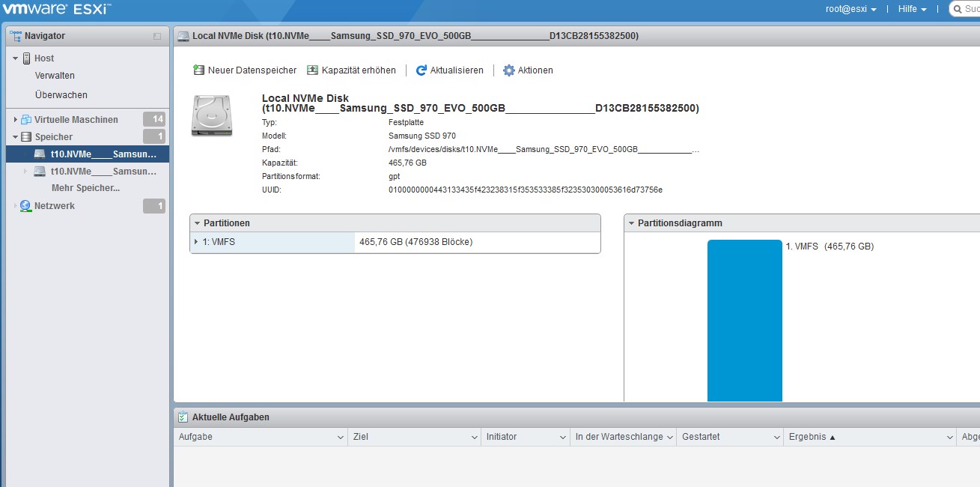Screen dimensions: 980x487
Task: Click the blue VMFS partition bar
Action: [x=745, y=321]
